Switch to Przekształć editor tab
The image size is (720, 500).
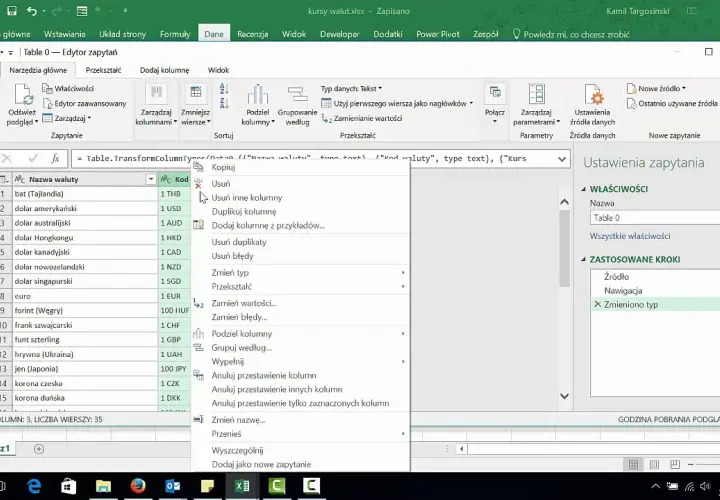click(x=103, y=70)
